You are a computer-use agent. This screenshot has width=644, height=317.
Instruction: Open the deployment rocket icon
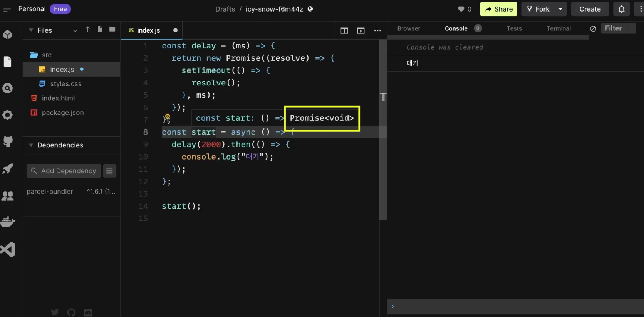7,169
